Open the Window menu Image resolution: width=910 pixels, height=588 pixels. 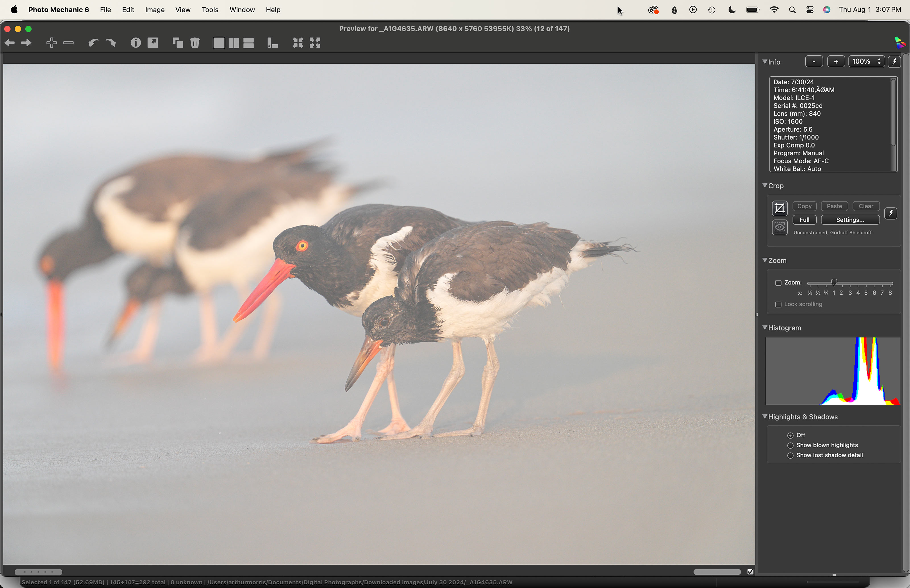[x=242, y=10]
